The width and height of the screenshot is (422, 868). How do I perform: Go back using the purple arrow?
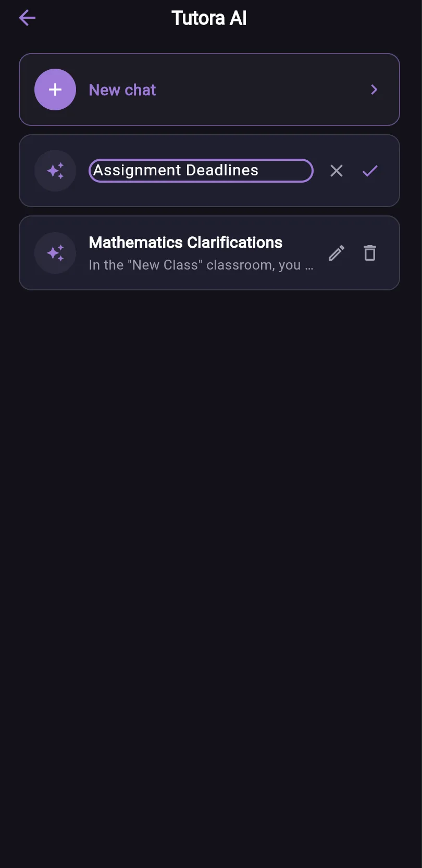coord(27,18)
